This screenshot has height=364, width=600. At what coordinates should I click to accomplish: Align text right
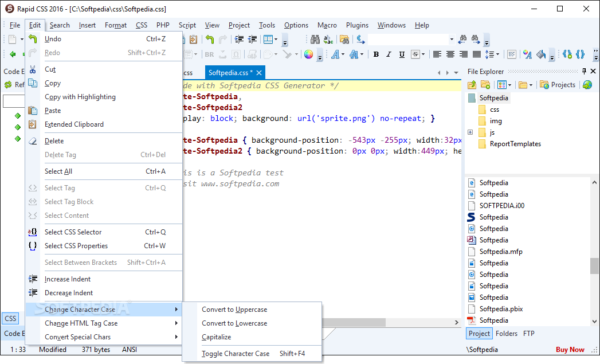tap(464, 54)
